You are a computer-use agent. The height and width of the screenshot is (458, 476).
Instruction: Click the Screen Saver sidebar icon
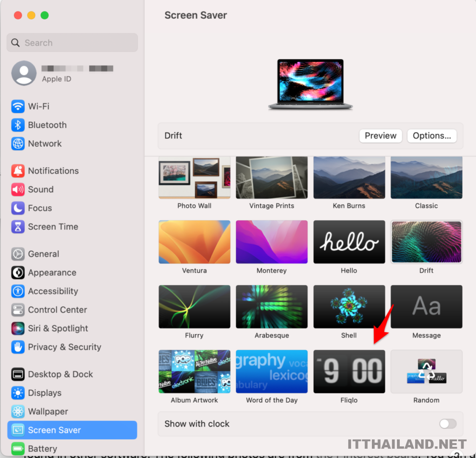pyautogui.click(x=18, y=430)
